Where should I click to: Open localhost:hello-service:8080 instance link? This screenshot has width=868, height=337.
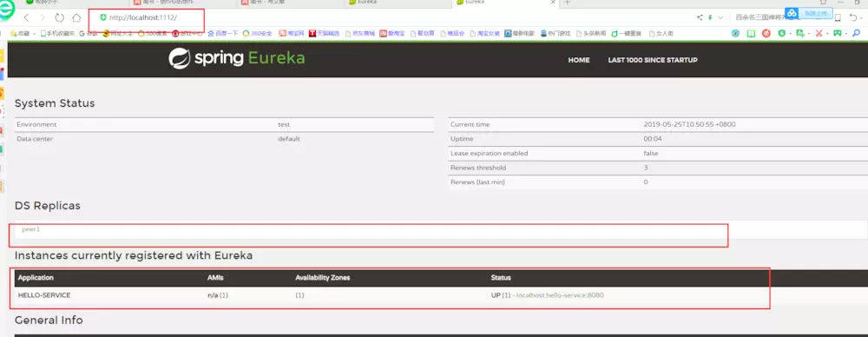click(560, 295)
